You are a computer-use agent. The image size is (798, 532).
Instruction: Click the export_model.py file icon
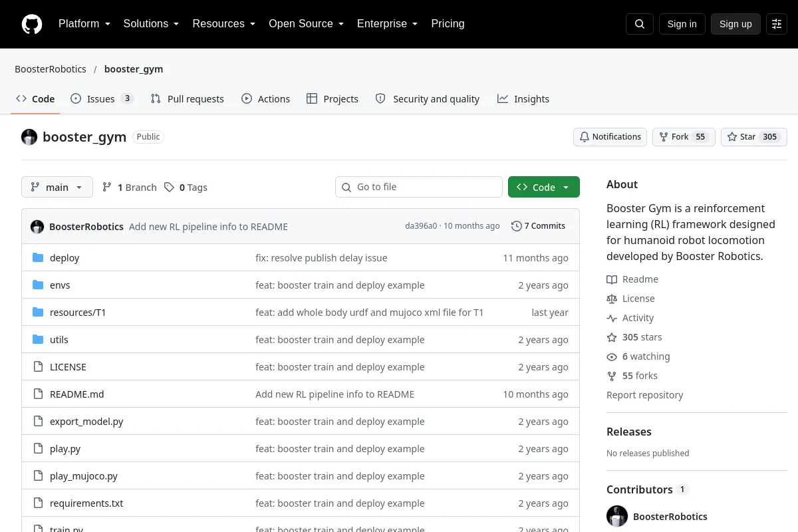(38, 422)
